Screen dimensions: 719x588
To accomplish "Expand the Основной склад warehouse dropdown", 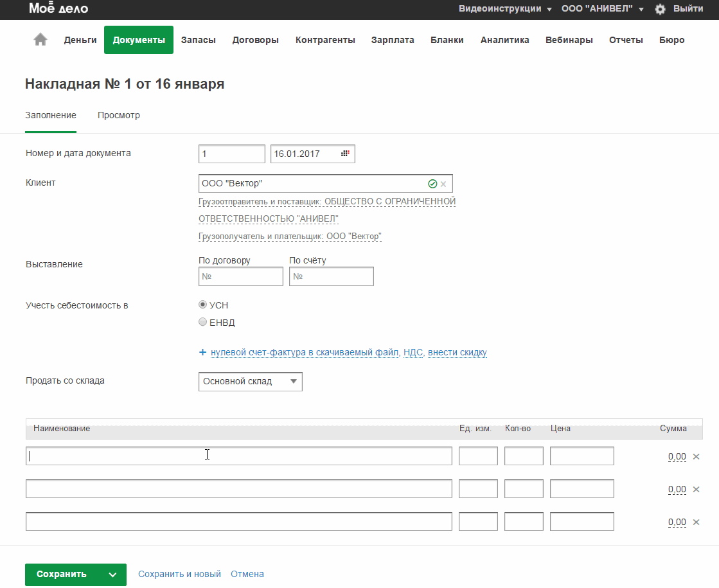I will (251, 381).
